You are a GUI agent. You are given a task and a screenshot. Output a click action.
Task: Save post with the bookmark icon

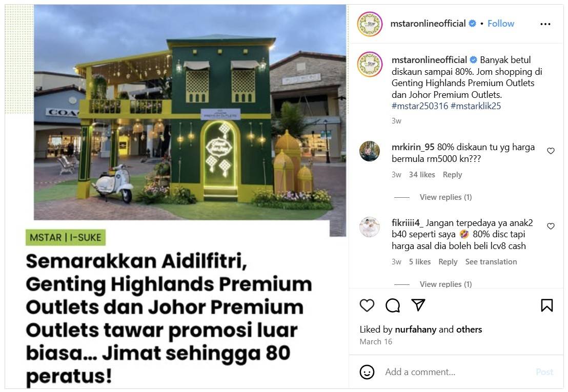coord(546,305)
